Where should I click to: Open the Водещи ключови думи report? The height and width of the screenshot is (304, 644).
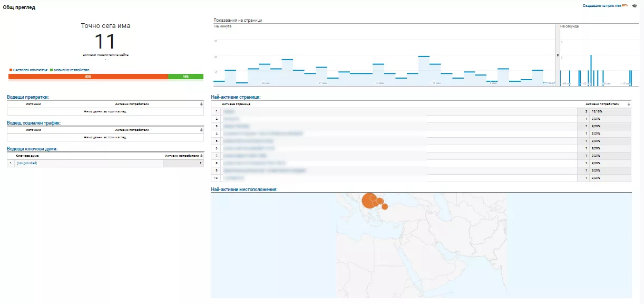[32, 149]
